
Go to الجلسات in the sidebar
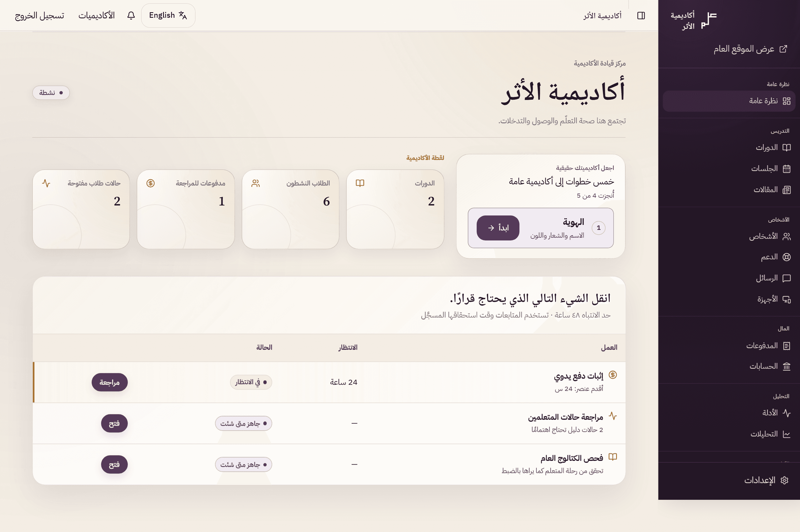(729, 169)
